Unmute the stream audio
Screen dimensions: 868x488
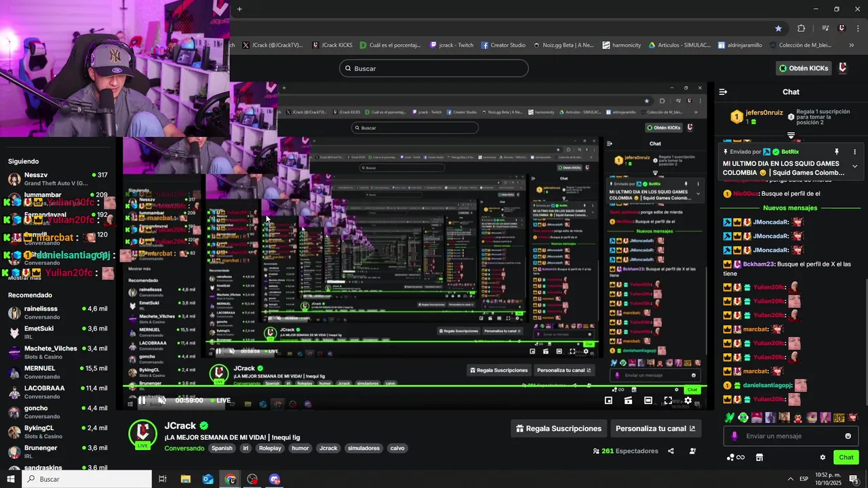pyautogui.click(x=161, y=401)
